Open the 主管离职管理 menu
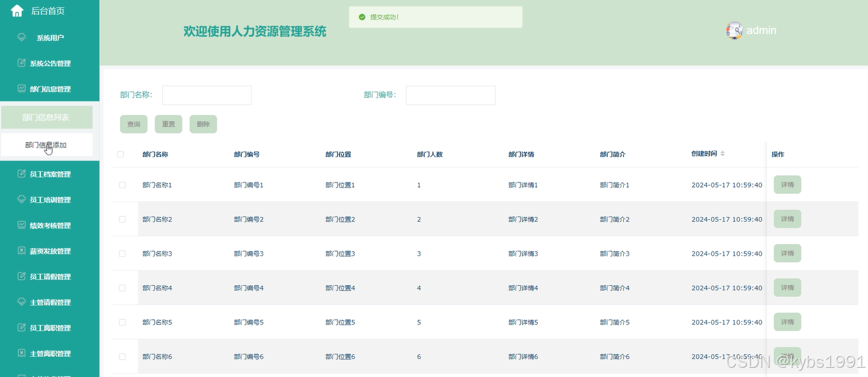Viewport: 868px width, 377px height. pos(50,353)
